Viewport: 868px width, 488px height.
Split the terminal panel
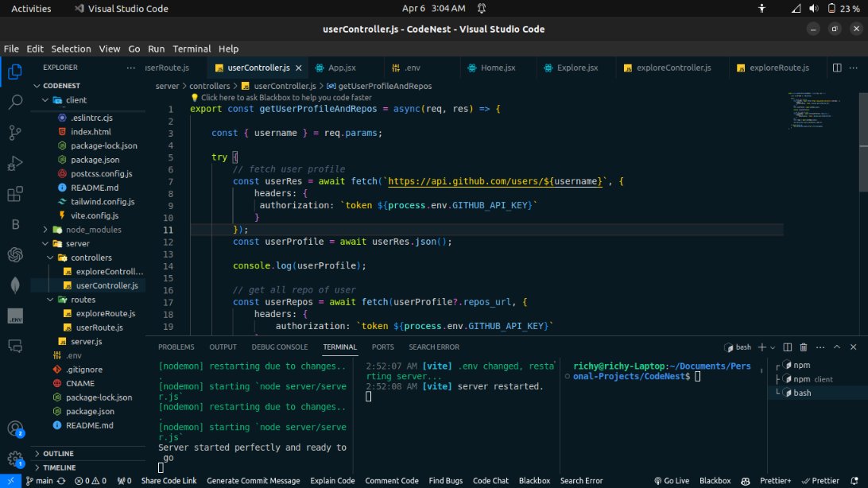[x=787, y=347]
